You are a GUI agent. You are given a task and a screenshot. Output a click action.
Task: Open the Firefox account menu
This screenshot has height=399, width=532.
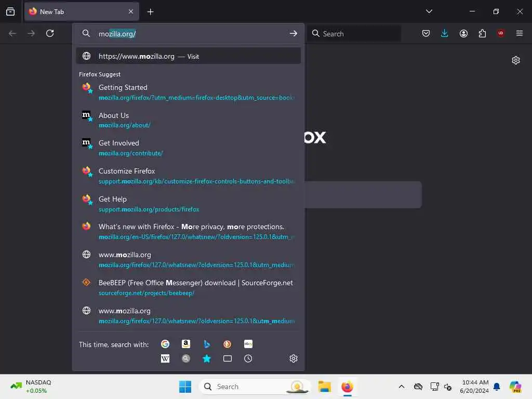coord(463,33)
